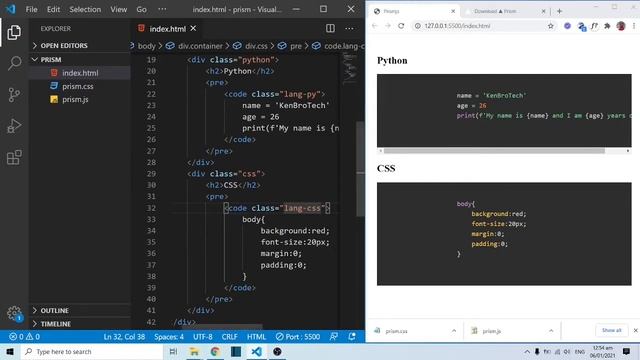The height and width of the screenshot is (360, 640).
Task: Go back in the browser
Action: [375, 26]
